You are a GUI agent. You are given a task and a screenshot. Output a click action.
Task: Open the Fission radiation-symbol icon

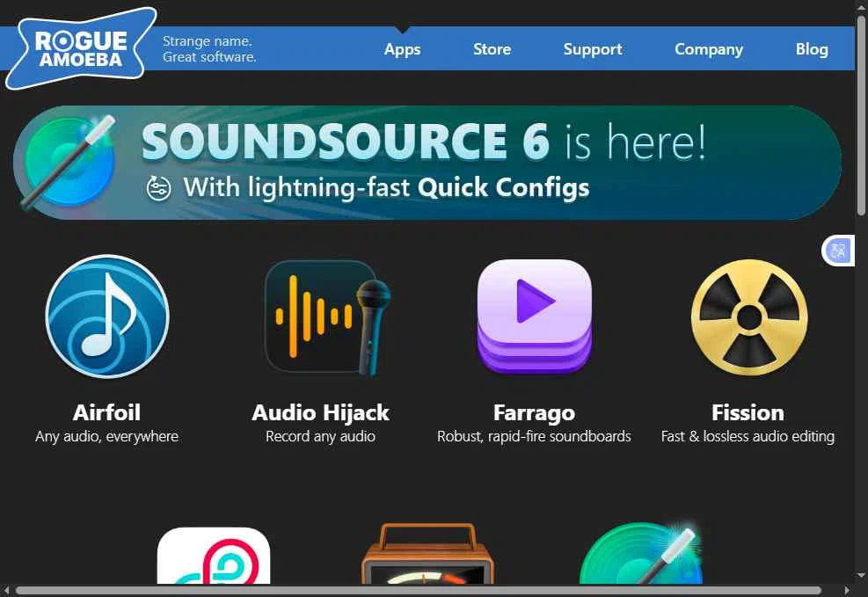click(x=749, y=317)
